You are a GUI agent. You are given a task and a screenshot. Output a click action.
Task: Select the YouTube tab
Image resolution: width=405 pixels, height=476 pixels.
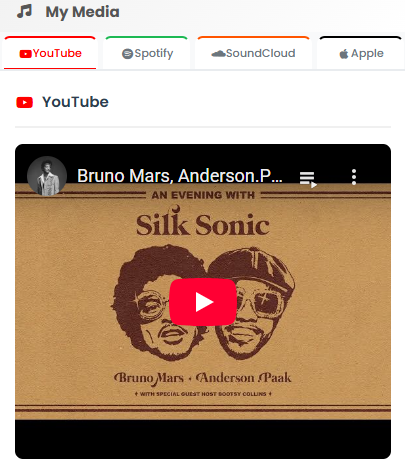(50, 53)
